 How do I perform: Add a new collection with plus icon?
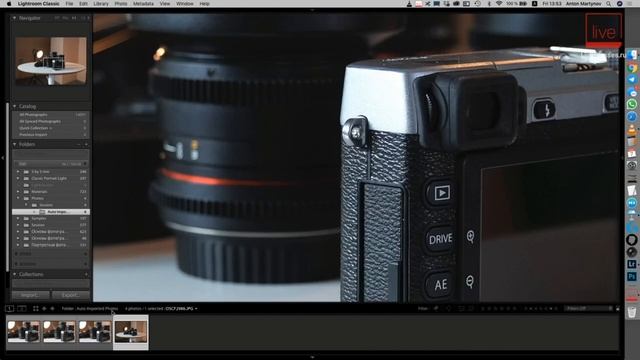(86, 274)
